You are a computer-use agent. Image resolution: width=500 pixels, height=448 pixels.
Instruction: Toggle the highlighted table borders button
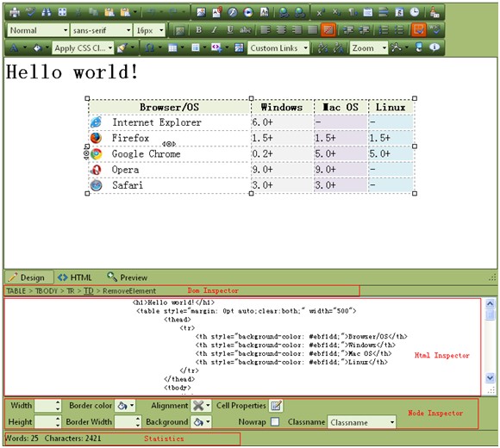point(419,30)
